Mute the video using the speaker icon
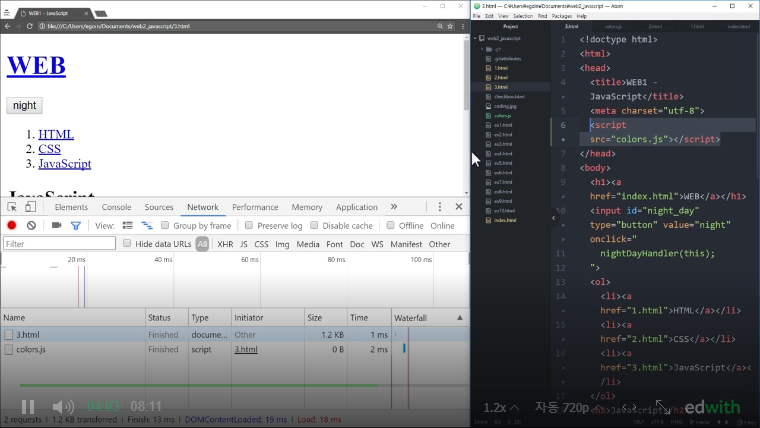 pyautogui.click(x=63, y=406)
